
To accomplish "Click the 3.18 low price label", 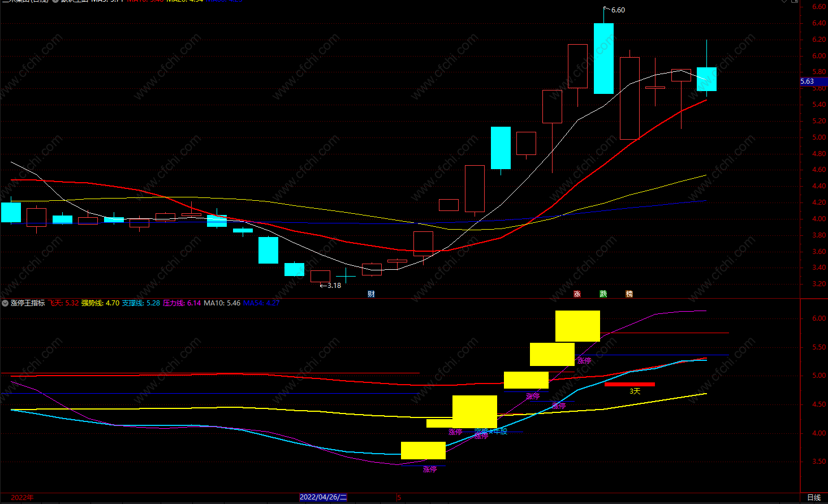I will pos(334,286).
